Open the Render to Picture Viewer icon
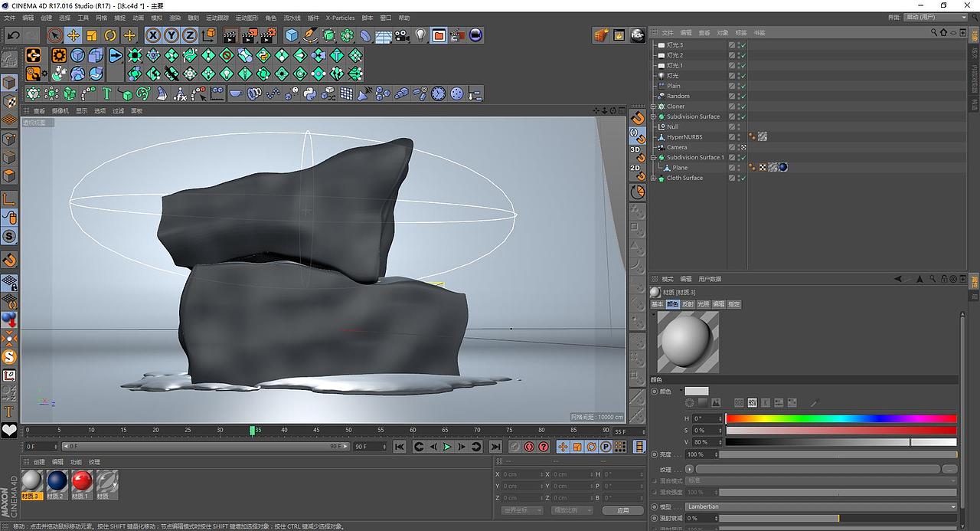The width and height of the screenshot is (980, 531). 250,35
